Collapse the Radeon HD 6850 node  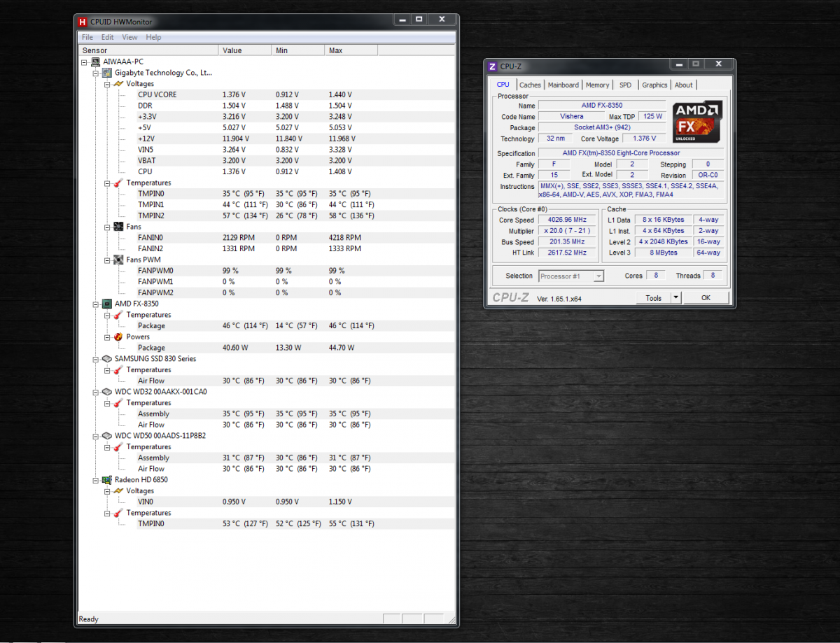pos(97,480)
